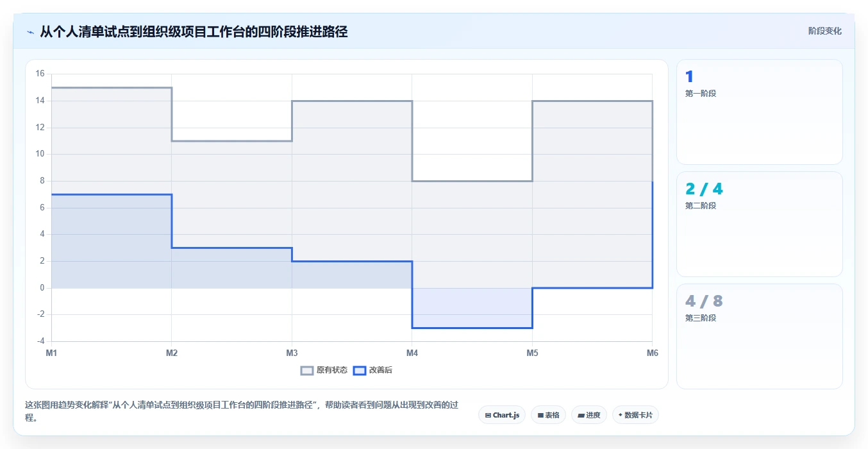This screenshot has height=449, width=868.
Task: Click the large number 1 in first card
Action: point(689,77)
